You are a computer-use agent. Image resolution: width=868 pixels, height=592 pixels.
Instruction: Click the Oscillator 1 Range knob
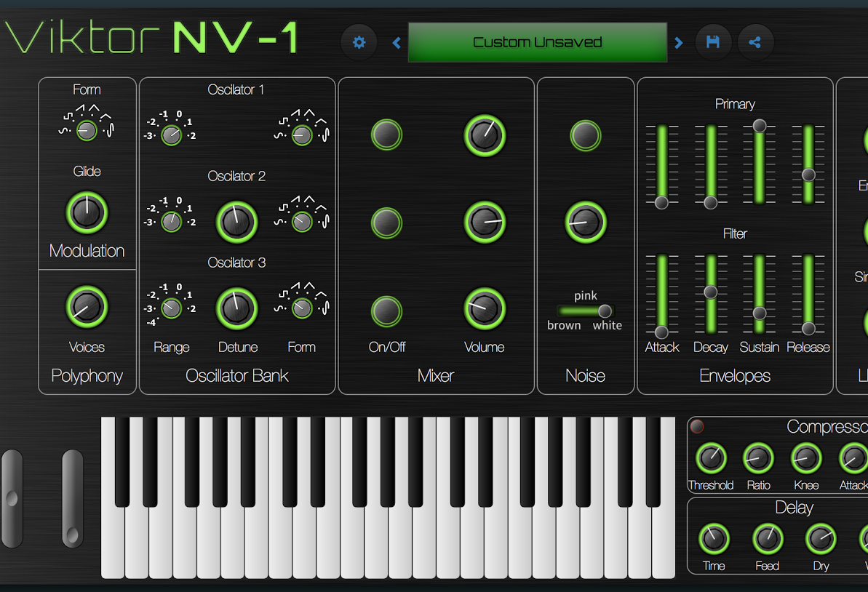point(172,135)
